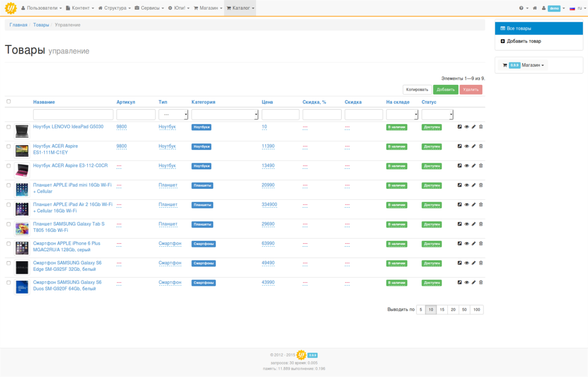Edit ACER Aspire ES1-111M-C1EY with pencil
Image resolution: width=588 pixels, height=377 pixels.
coord(474,146)
